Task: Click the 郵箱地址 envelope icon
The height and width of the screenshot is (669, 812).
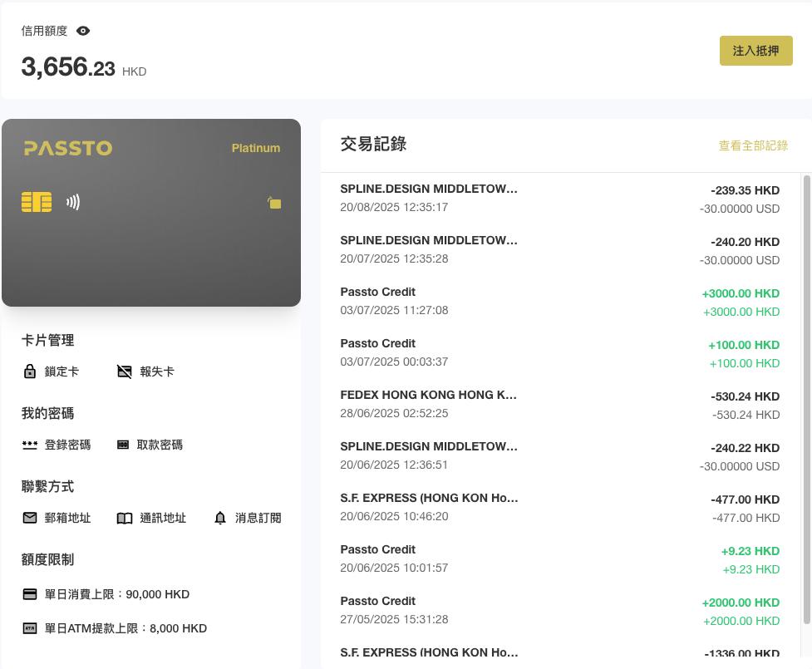Action: pyautogui.click(x=30, y=518)
